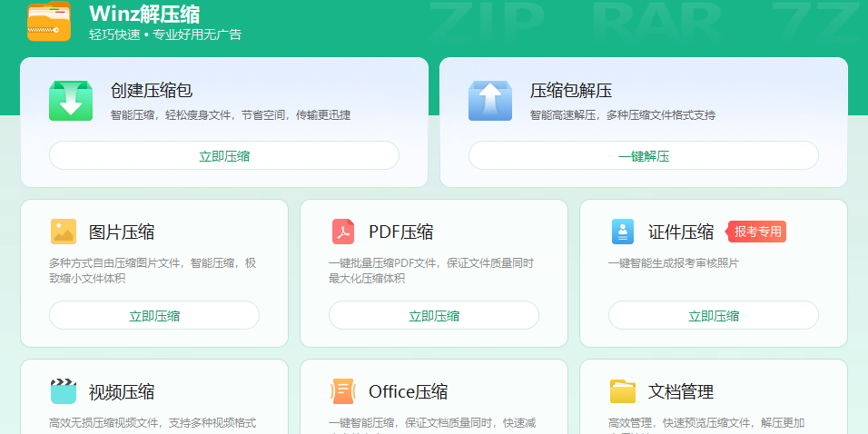Click the blue extract-archive upload icon
868x434 pixels.
(x=490, y=101)
